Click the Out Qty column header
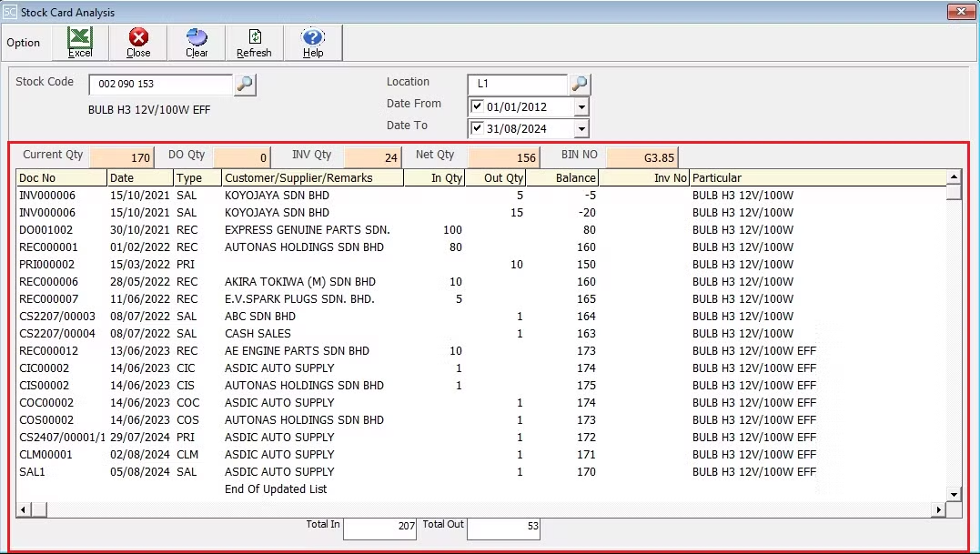Viewport: 980px width, 554px height. [496, 178]
